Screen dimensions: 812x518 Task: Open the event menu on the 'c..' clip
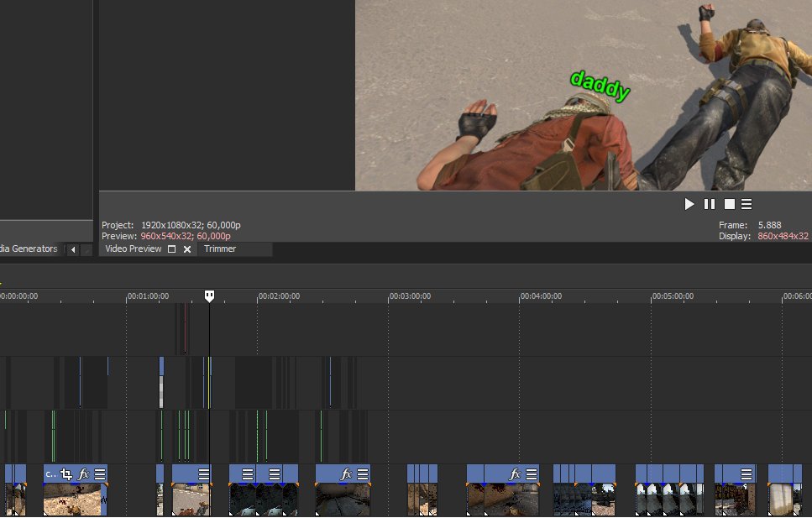(x=100, y=474)
